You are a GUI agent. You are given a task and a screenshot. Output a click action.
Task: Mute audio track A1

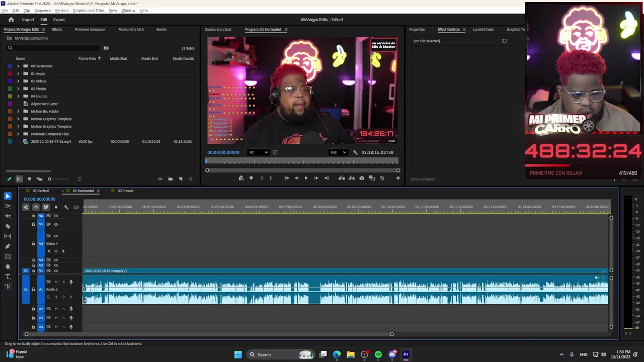coord(56,282)
